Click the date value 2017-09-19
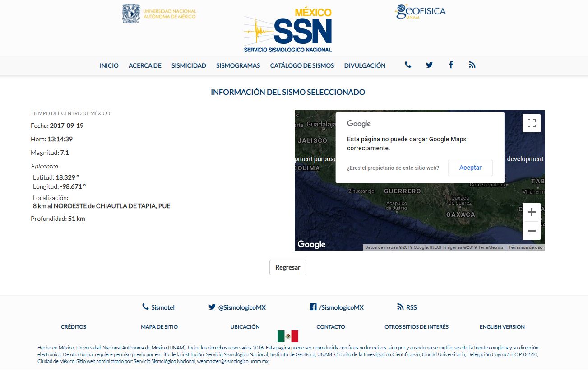 tap(67, 126)
